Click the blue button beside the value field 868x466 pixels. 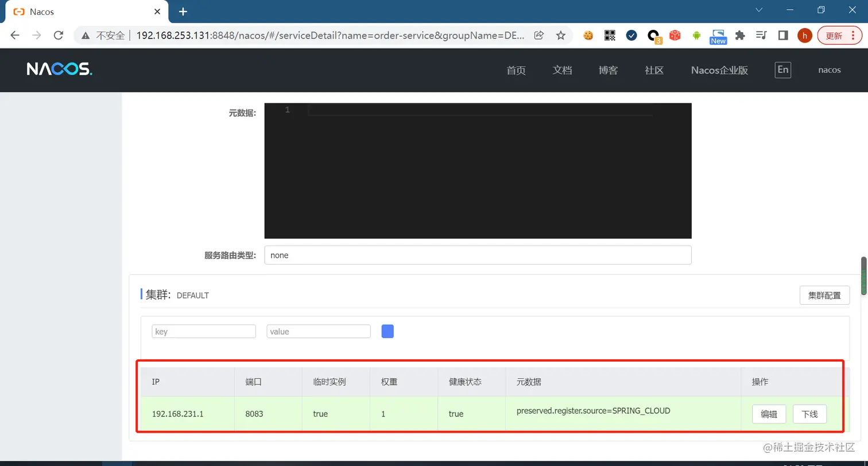[x=387, y=331]
